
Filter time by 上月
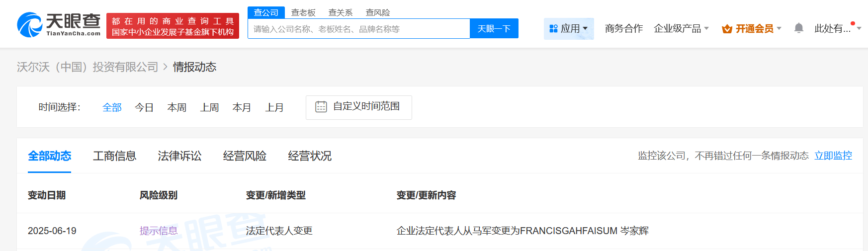click(x=274, y=107)
